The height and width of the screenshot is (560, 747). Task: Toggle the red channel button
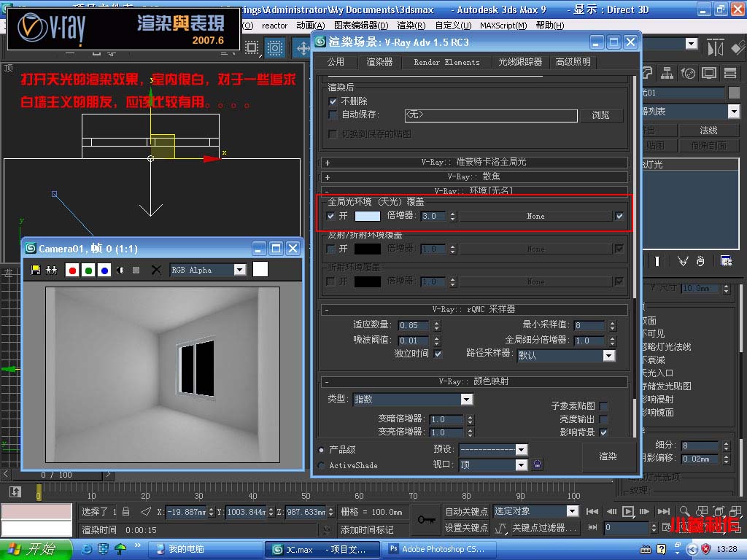click(x=72, y=270)
